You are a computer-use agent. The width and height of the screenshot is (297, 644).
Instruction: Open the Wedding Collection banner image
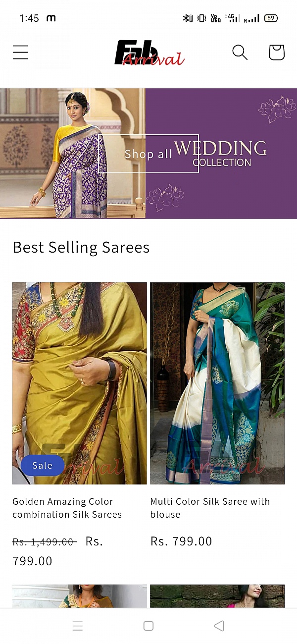[148, 153]
